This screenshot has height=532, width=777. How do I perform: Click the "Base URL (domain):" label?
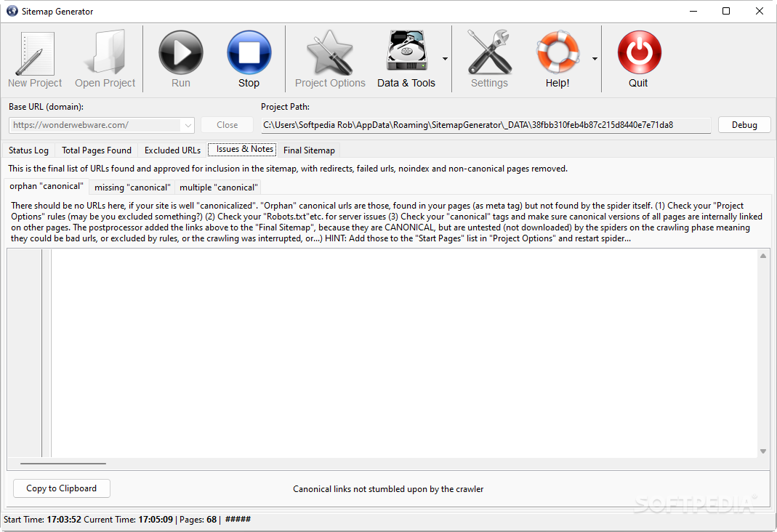point(46,107)
